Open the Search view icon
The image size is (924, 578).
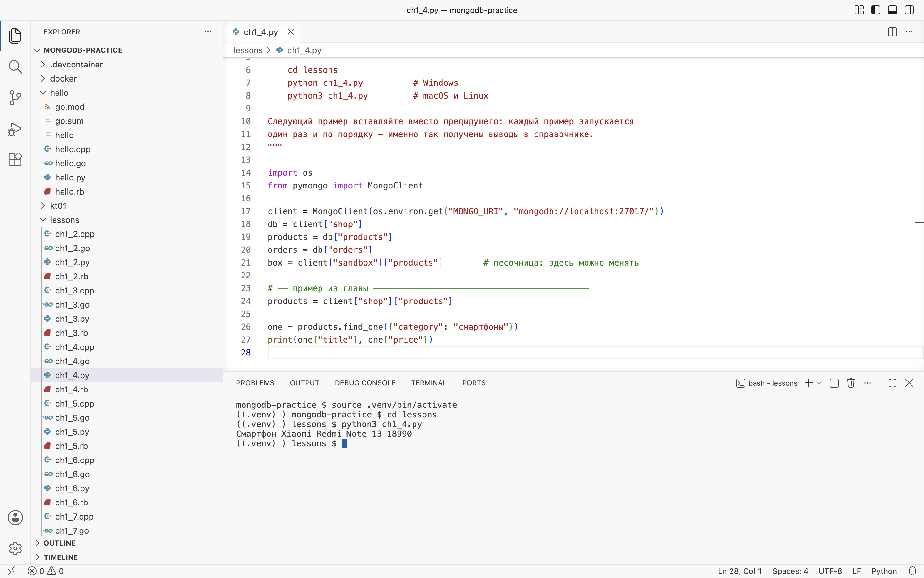coord(15,67)
